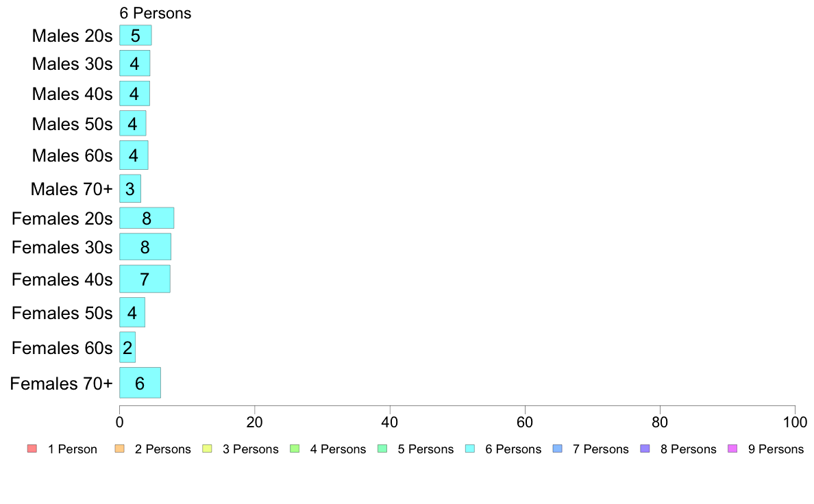Image resolution: width=814 pixels, height=504 pixels.
Task: Click the 1 Person red legend swatch
Action: 32,449
